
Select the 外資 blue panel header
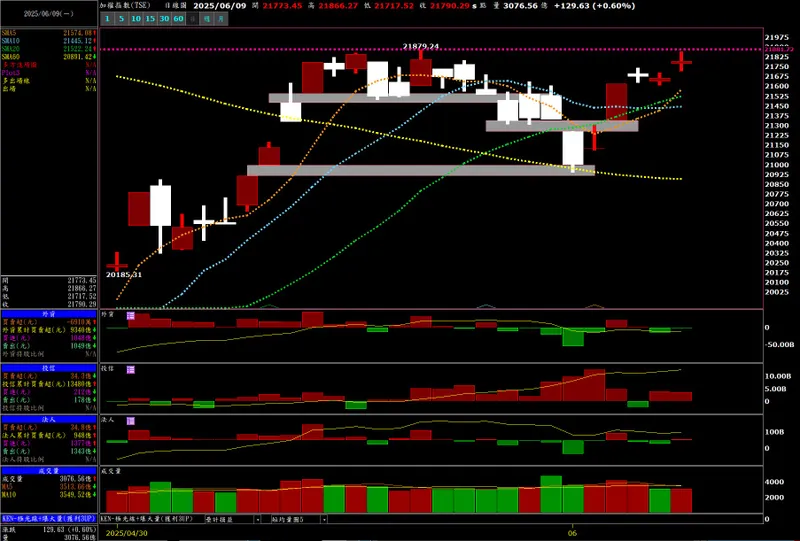[x=49, y=314]
